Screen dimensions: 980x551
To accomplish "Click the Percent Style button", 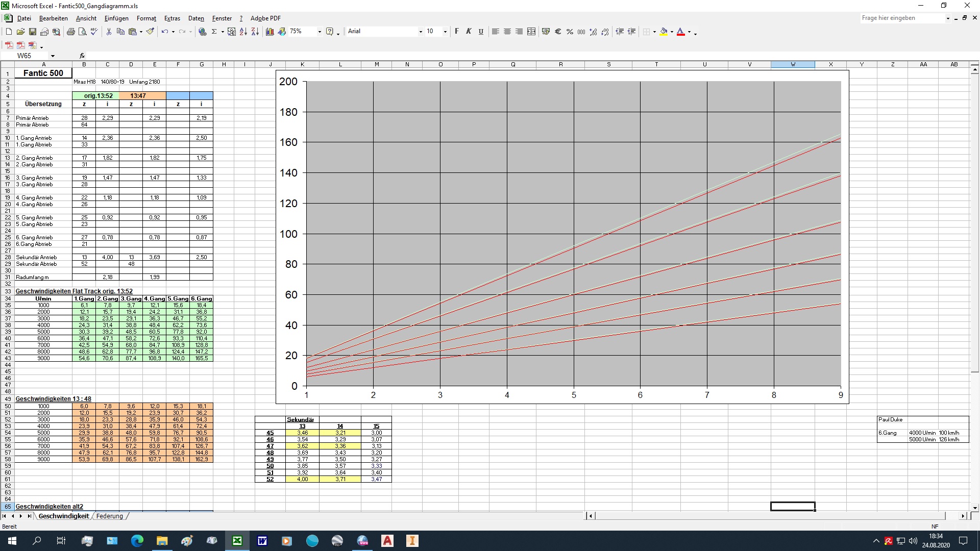I will click(x=570, y=32).
